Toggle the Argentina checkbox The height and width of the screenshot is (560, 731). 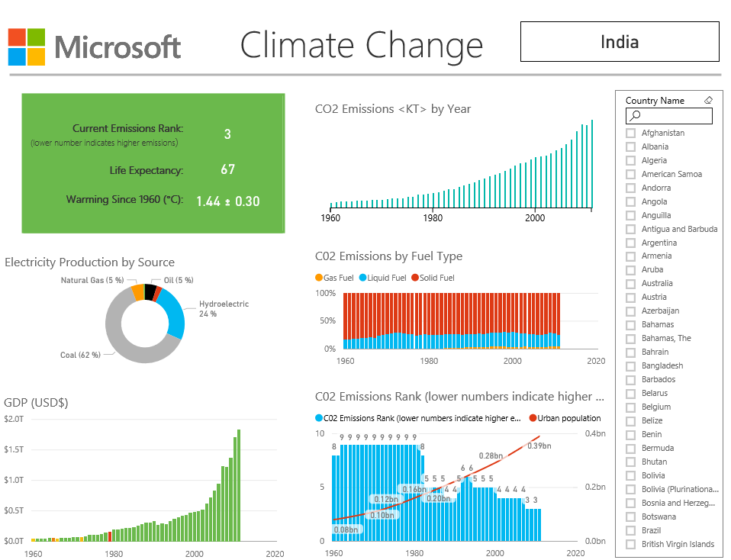point(630,243)
